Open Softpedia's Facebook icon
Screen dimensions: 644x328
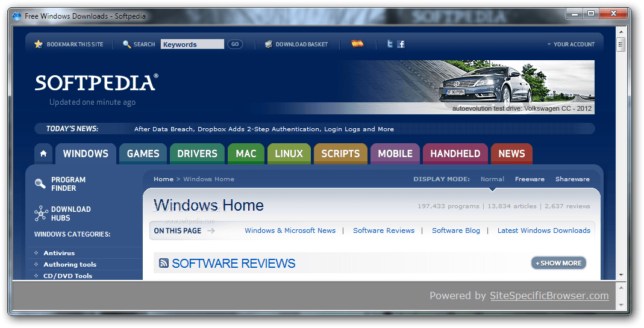tap(401, 44)
